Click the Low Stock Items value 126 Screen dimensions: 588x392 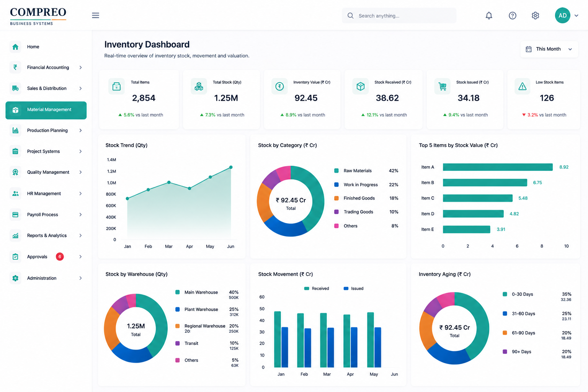pyautogui.click(x=547, y=98)
